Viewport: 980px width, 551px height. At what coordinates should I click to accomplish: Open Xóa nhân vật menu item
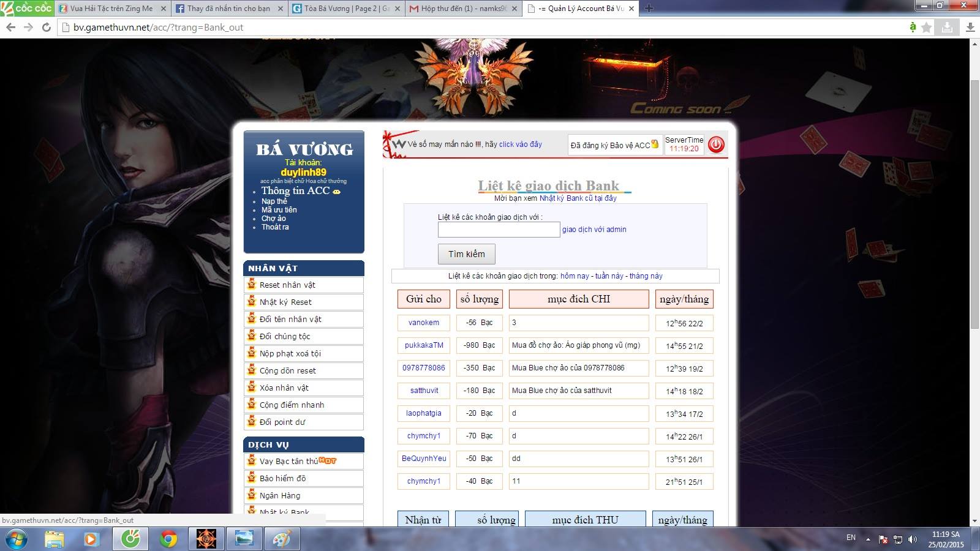[304, 388]
